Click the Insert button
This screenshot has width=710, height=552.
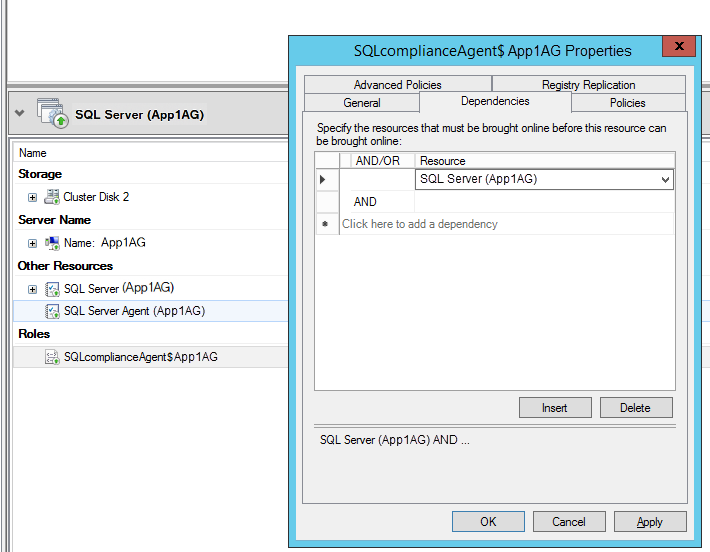(x=555, y=408)
